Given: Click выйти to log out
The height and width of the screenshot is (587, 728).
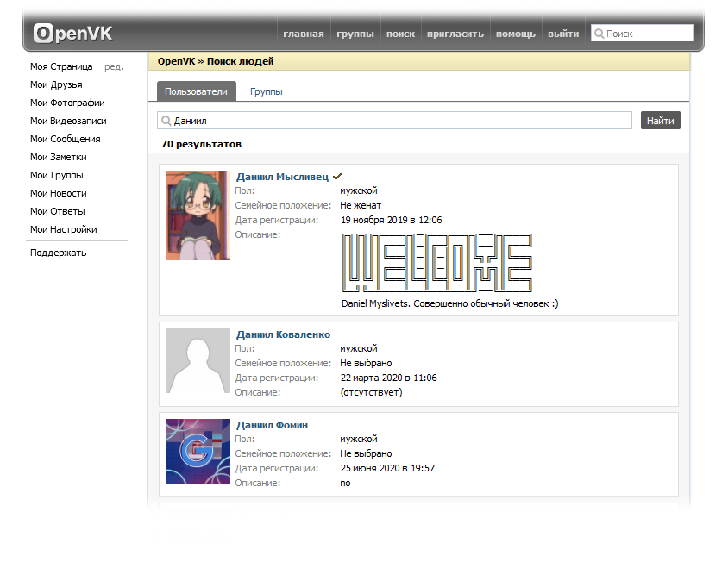Looking at the screenshot, I should [563, 34].
